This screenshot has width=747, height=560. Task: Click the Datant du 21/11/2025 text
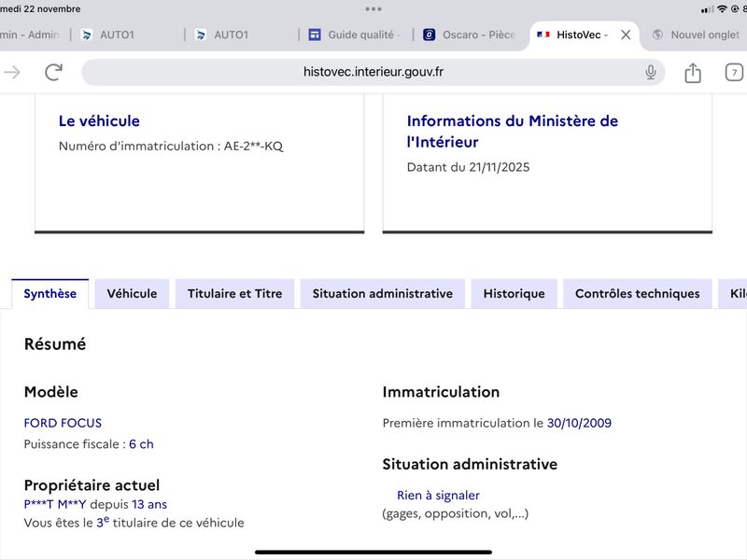pos(469,167)
